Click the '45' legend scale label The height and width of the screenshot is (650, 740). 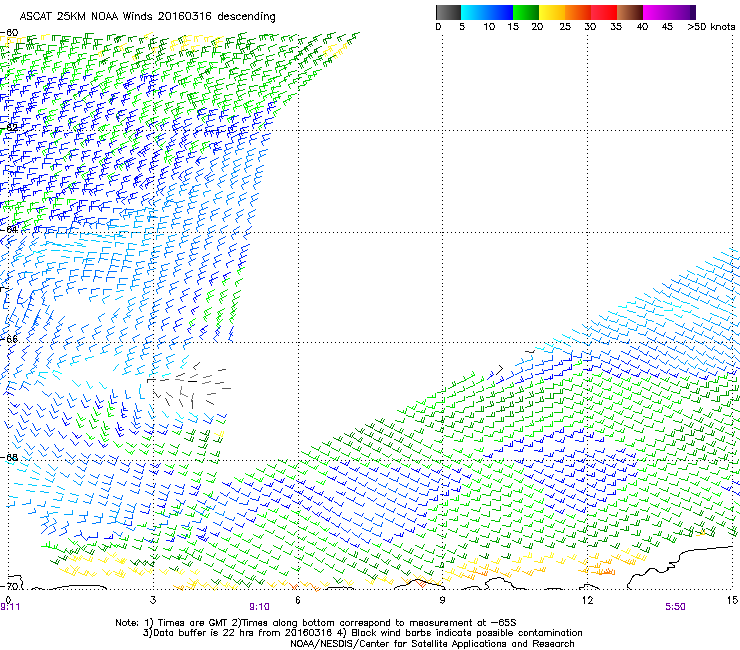[667, 27]
